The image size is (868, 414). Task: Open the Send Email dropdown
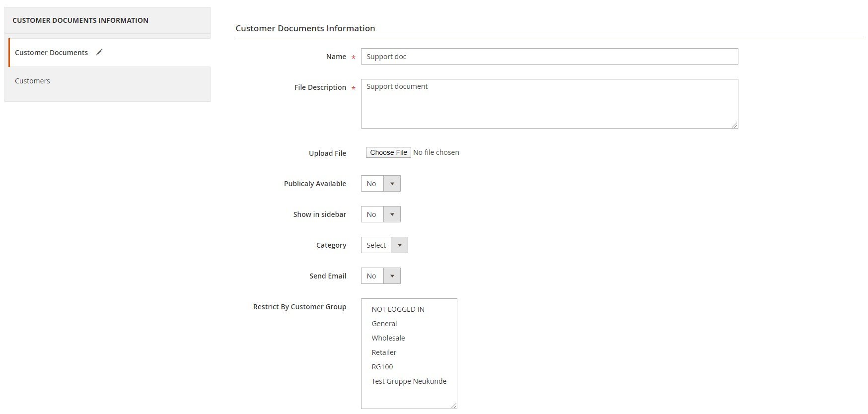pos(380,276)
